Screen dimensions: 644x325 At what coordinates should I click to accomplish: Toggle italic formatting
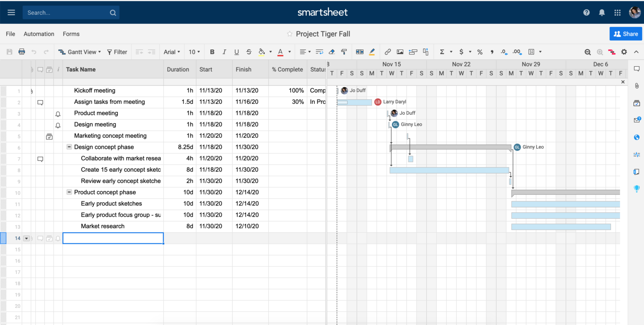pos(224,52)
